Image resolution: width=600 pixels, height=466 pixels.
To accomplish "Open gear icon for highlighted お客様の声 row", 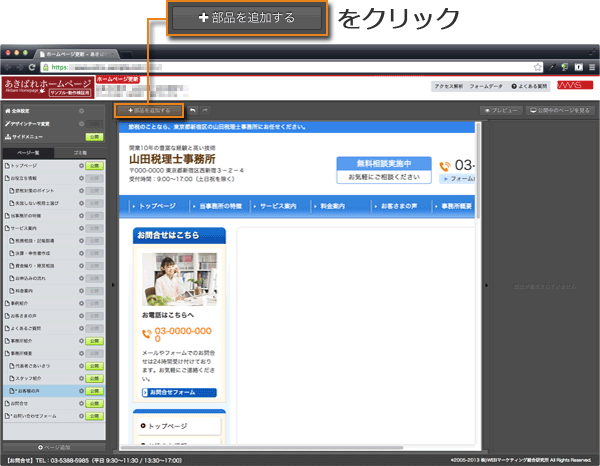I will point(81,391).
